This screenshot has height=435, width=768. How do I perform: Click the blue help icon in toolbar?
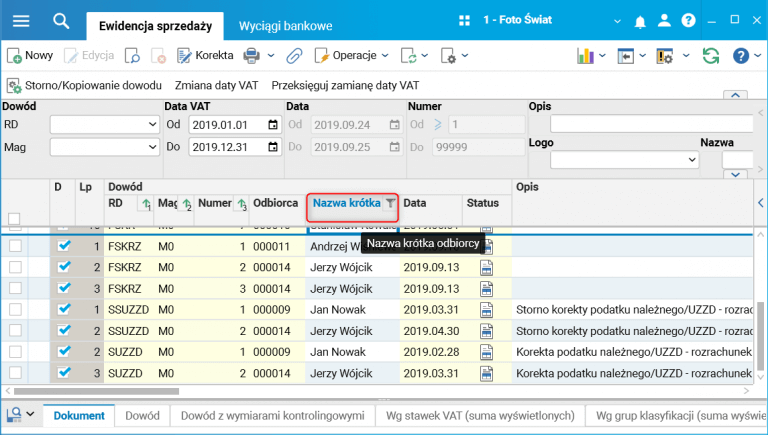[x=741, y=56]
